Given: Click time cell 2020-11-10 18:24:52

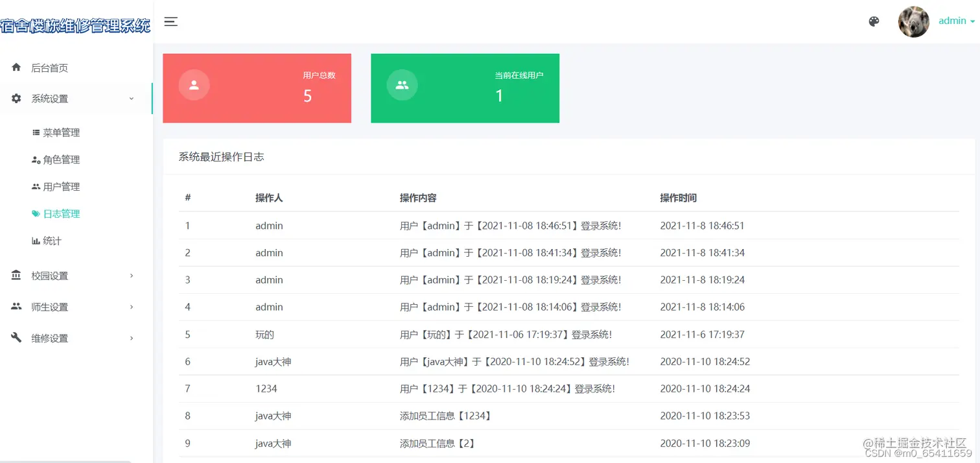Looking at the screenshot, I should 705,362.
